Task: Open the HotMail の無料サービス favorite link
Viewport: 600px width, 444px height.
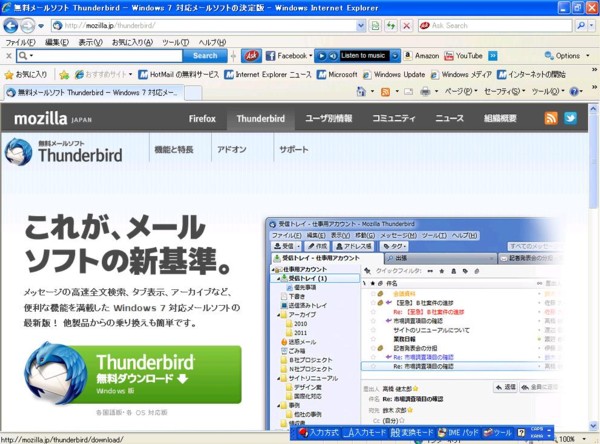Action: tap(179, 75)
